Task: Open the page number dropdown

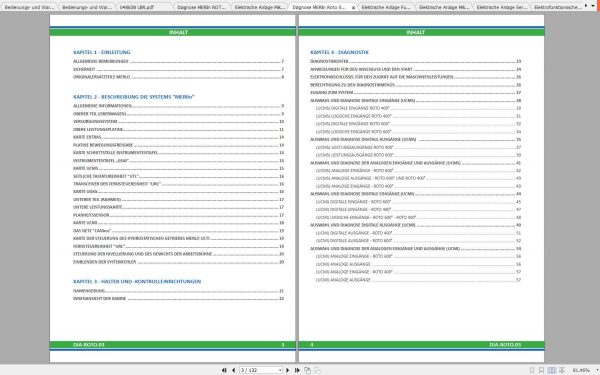Action: tap(280, 370)
